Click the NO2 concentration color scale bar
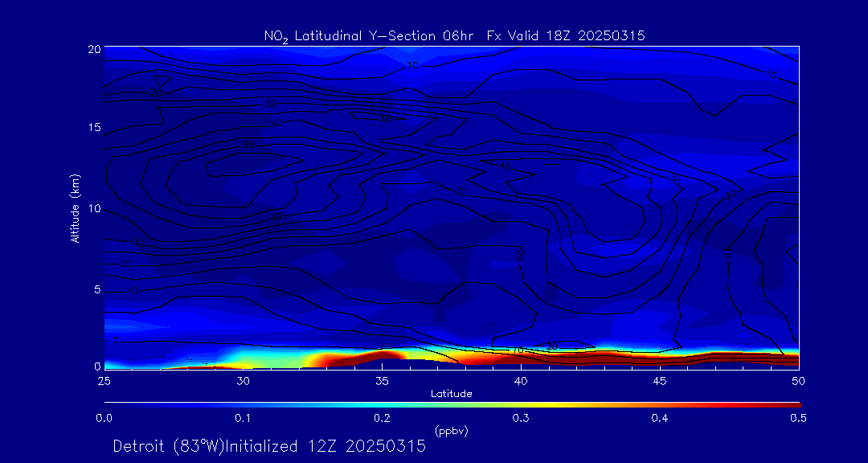868x463 pixels. [452, 405]
